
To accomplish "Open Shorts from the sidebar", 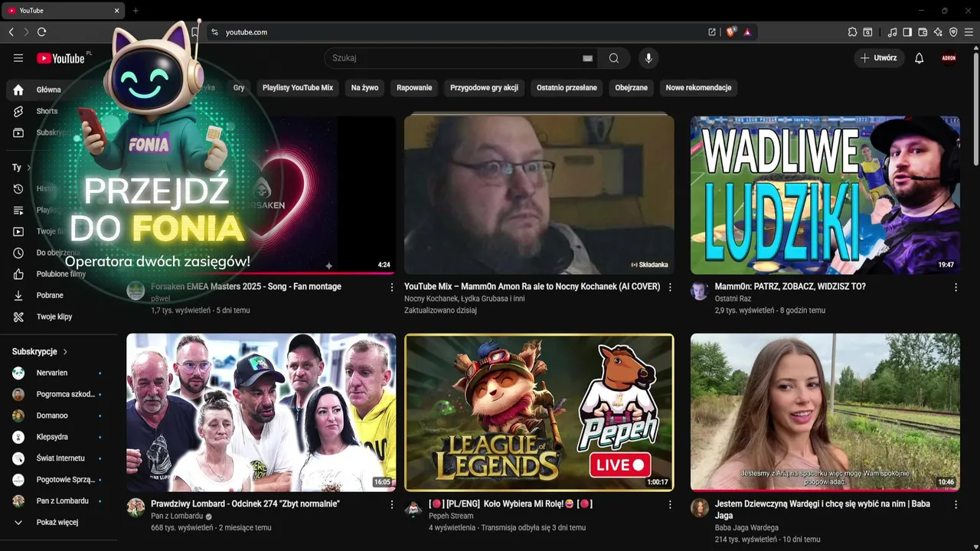I will (x=47, y=111).
